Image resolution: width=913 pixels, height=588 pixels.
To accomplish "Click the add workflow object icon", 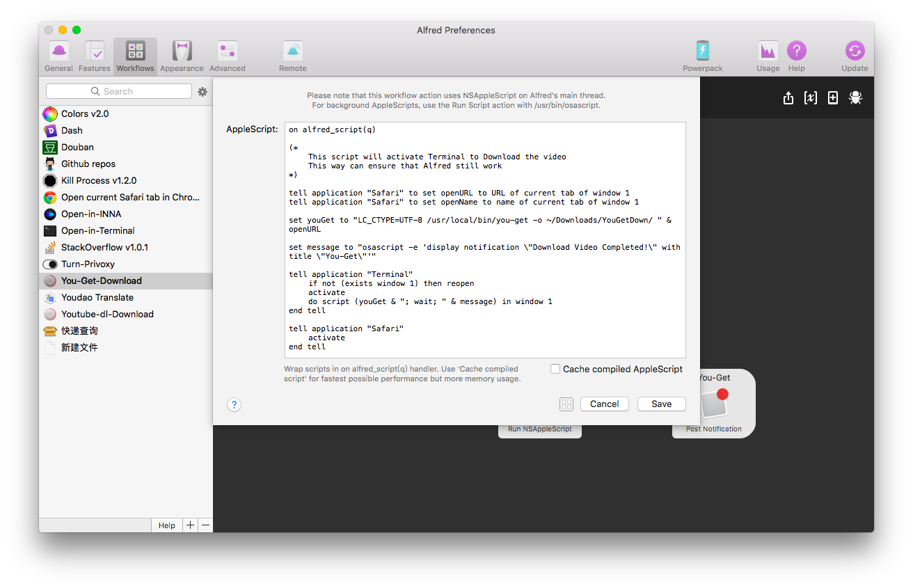I will (x=833, y=98).
